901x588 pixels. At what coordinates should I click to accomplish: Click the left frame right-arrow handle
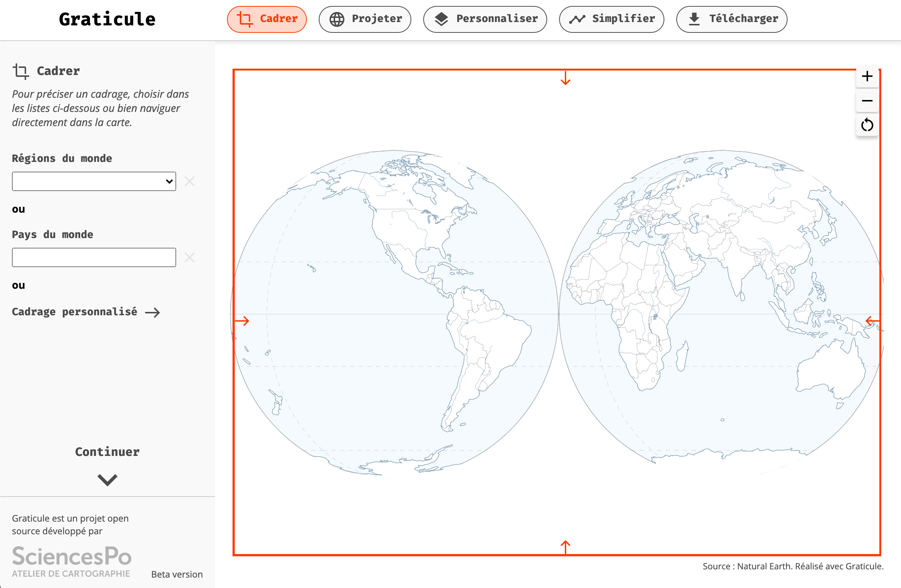pos(242,321)
